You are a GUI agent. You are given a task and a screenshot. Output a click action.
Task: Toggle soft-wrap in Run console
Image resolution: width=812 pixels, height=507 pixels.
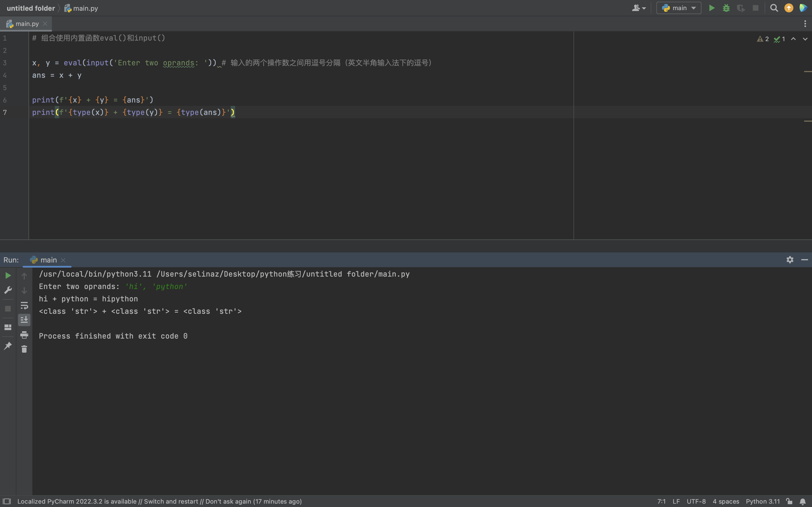(24, 306)
